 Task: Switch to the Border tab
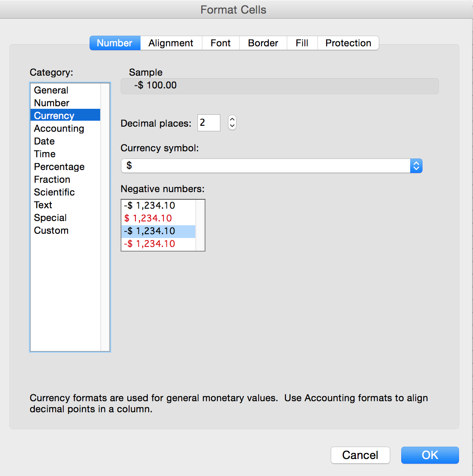pyautogui.click(x=263, y=43)
